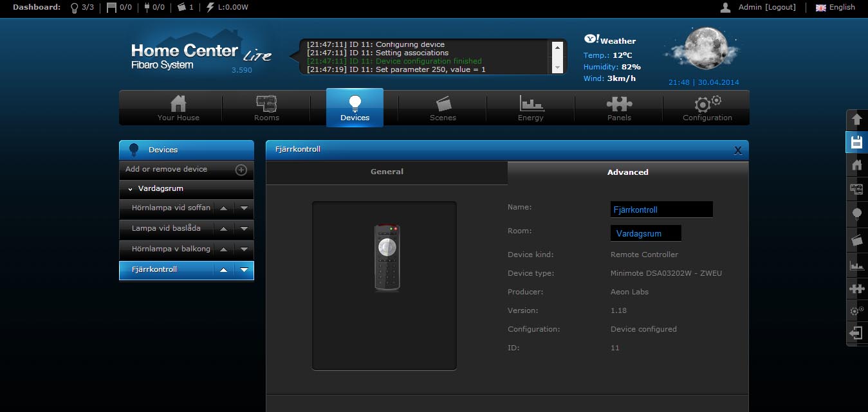Open the Energy section in main navigation

[x=531, y=107]
